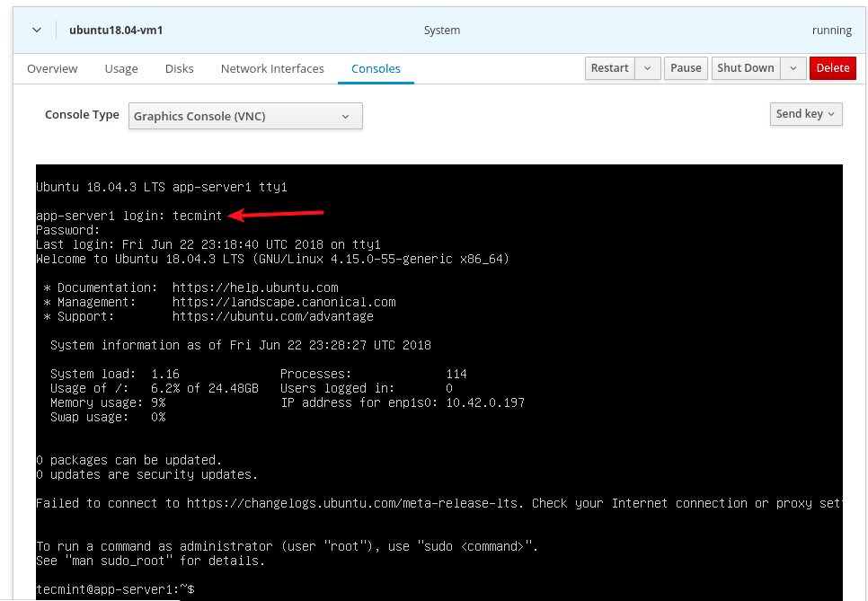The width and height of the screenshot is (868, 601).
Task: Delete the virtual machine
Action: tap(832, 67)
